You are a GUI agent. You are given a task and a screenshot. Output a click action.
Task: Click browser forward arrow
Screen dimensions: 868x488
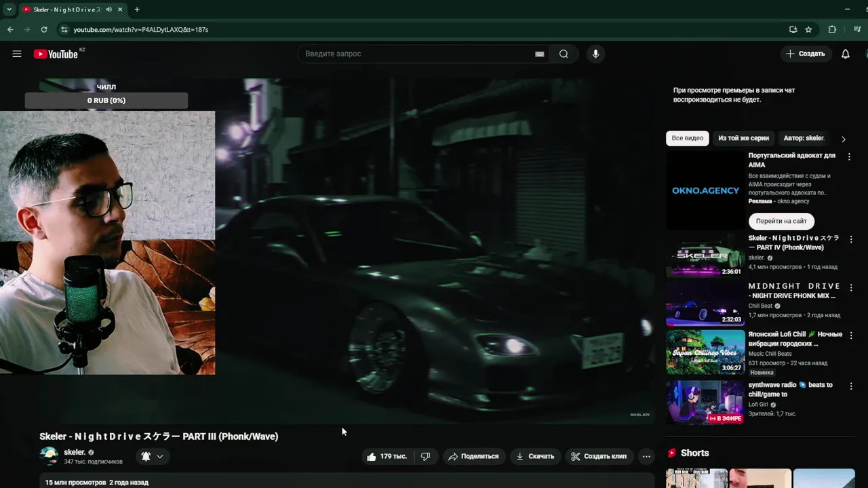[x=27, y=30]
